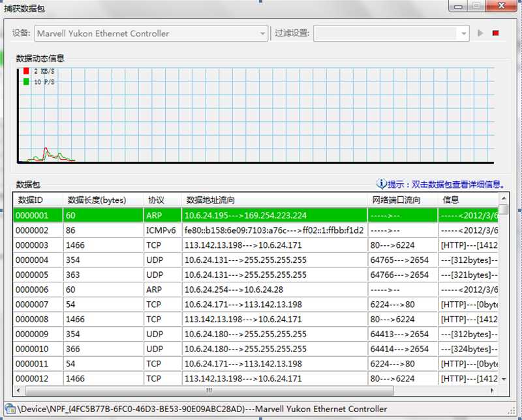Screen dimensions: 522x420
Task: Select packet row 0000002
Action: 255,230
